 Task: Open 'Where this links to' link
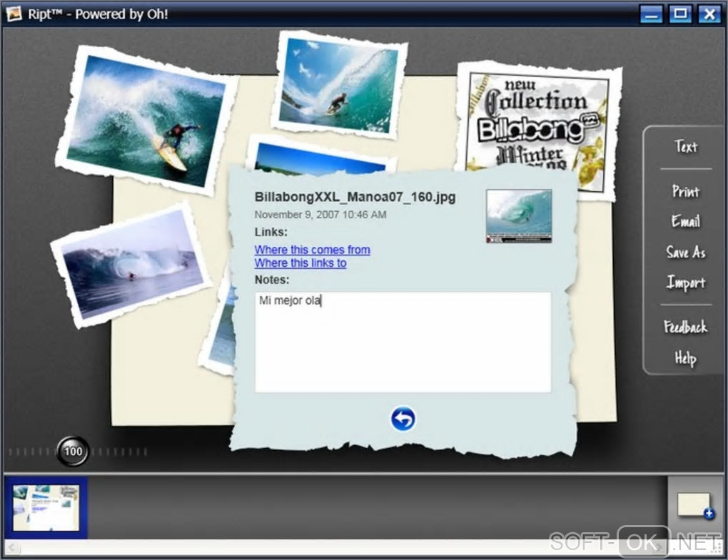[x=300, y=263]
